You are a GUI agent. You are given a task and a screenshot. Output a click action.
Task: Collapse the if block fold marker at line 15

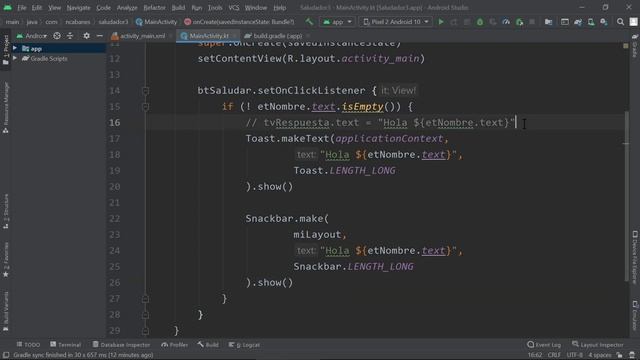point(145,107)
